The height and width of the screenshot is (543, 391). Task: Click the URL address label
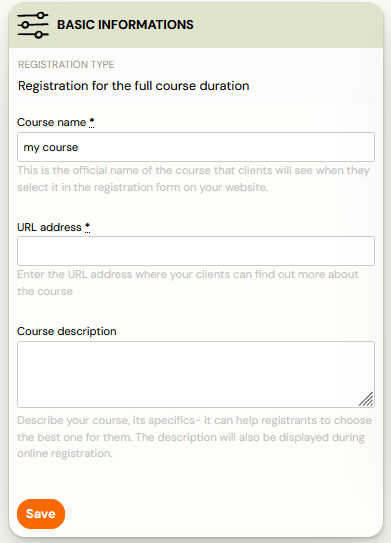click(x=49, y=227)
